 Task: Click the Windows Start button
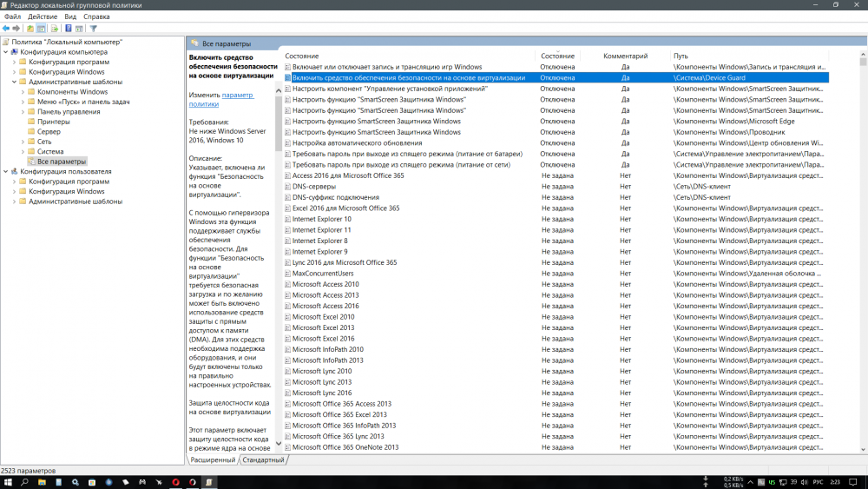tap(7, 481)
